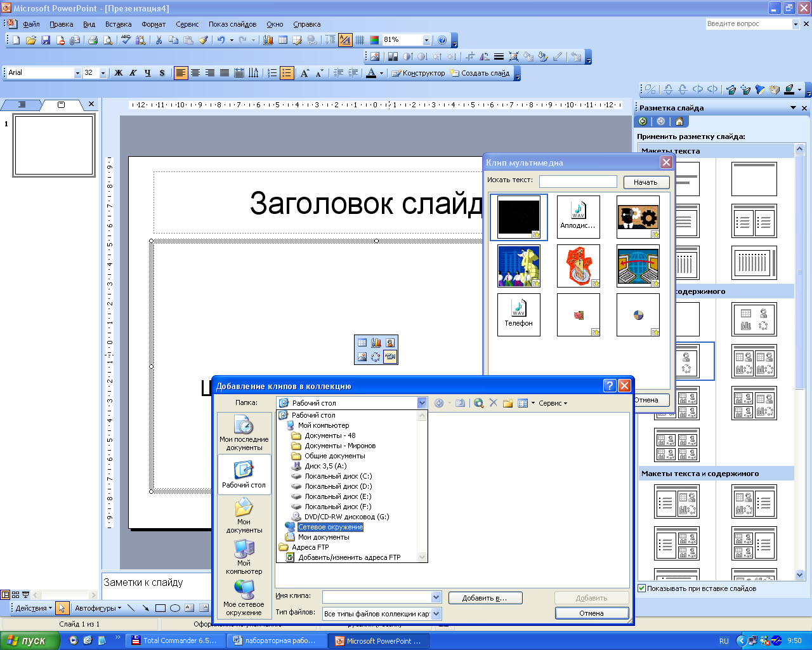
Task: Click Home icon in task pane
Action: point(679,121)
